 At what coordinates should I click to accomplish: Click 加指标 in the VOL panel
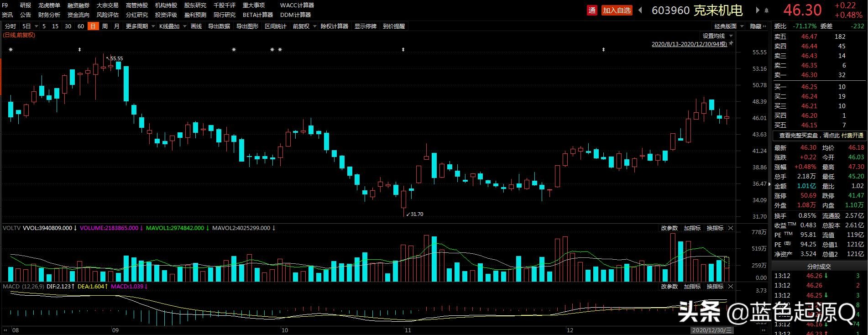tap(692, 228)
